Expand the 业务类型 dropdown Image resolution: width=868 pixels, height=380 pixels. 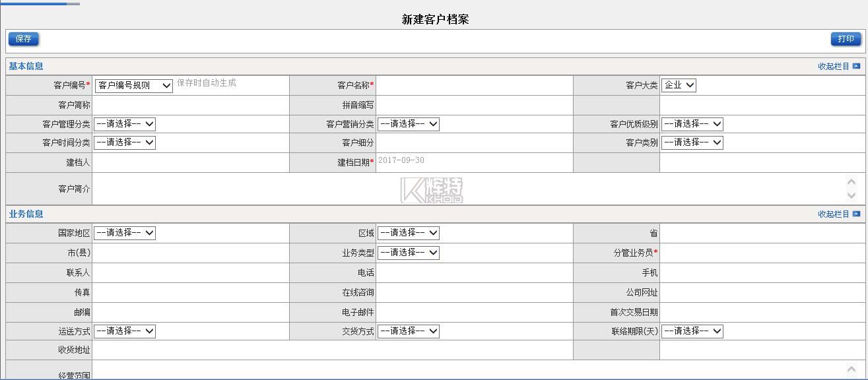(409, 253)
